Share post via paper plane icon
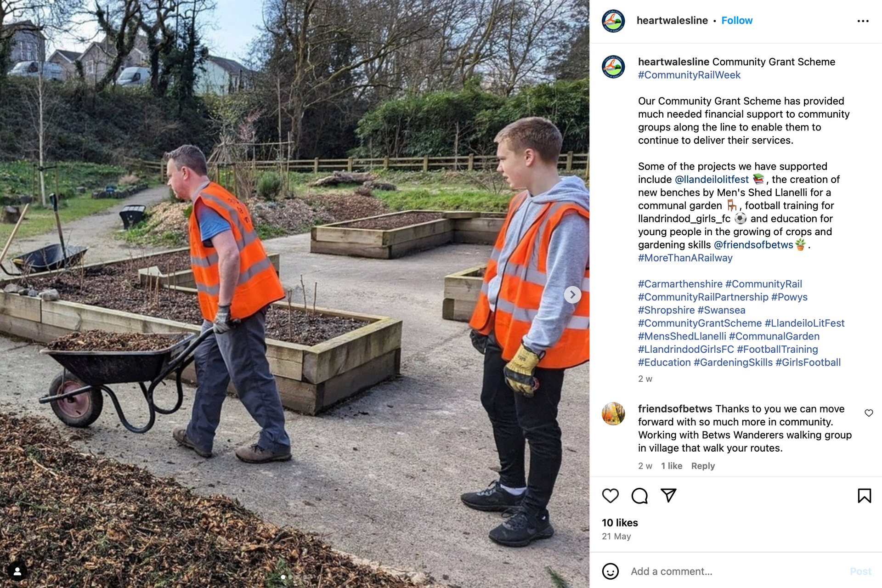This screenshot has height=588, width=882. pos(668,495)
